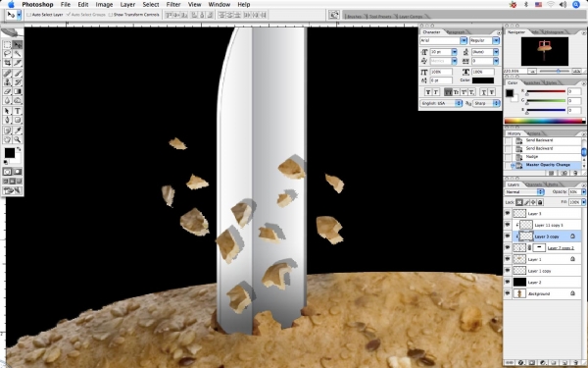The image size is (588, 368).
Task: Select the Rectangular Marquee tool
Action: [x=8, y=45]
